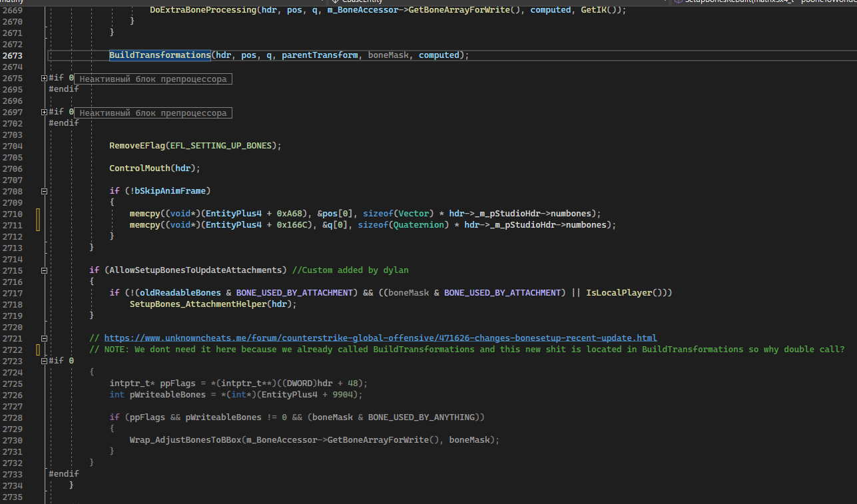The image size is (857, 504).
Task: Click parentTransform argument on line 2673
Action: (x=320, y=55)
